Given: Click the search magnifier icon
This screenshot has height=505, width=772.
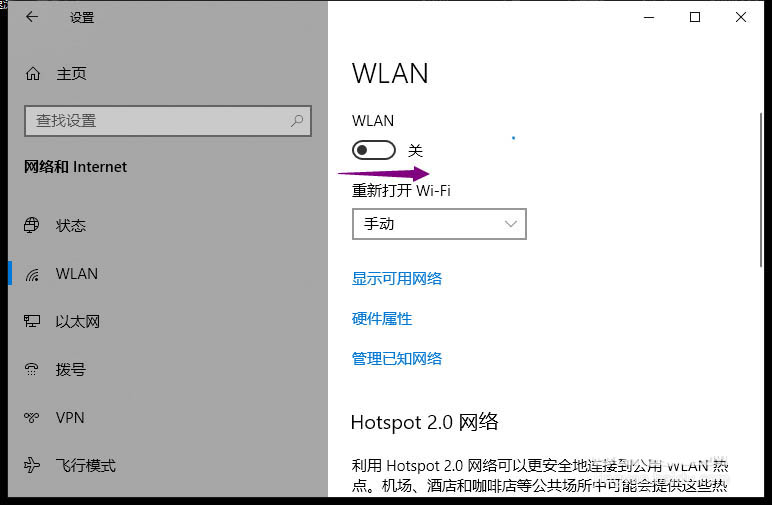Looking at the screenshot, I should pos(297,121).
